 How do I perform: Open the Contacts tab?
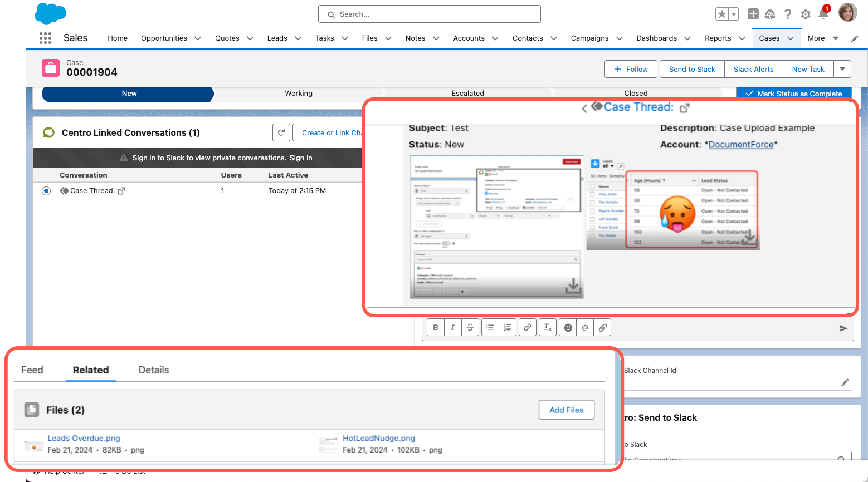[x=528, y=38]
